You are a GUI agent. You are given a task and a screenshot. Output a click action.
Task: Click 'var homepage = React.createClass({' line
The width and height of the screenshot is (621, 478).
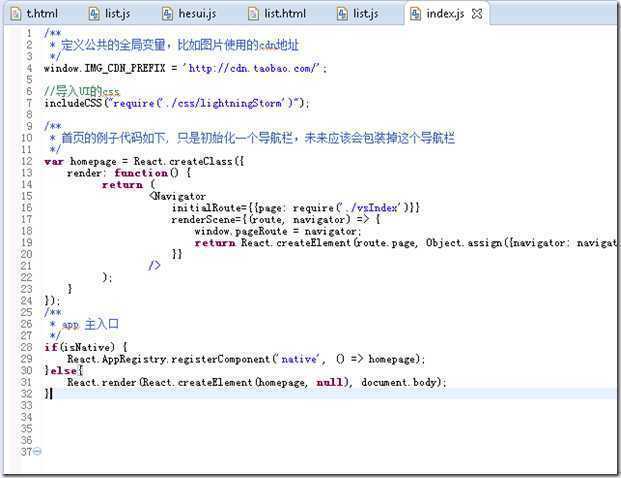[145, 161]
